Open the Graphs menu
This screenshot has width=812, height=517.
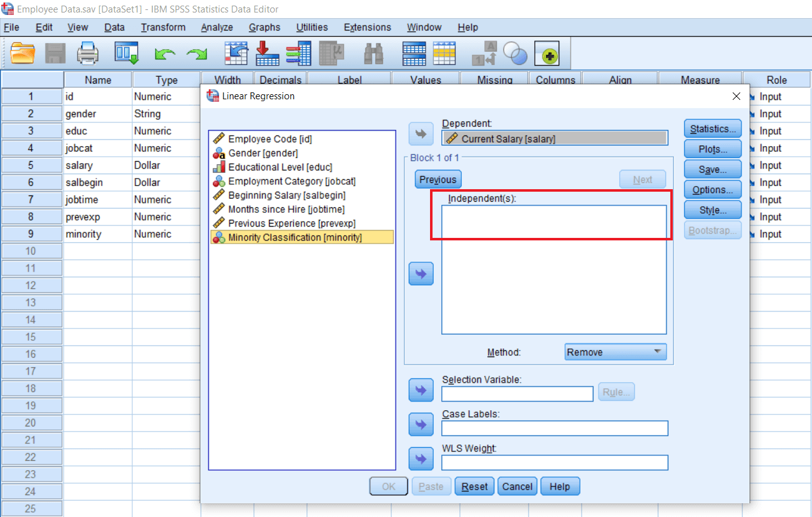click(265, 27)
